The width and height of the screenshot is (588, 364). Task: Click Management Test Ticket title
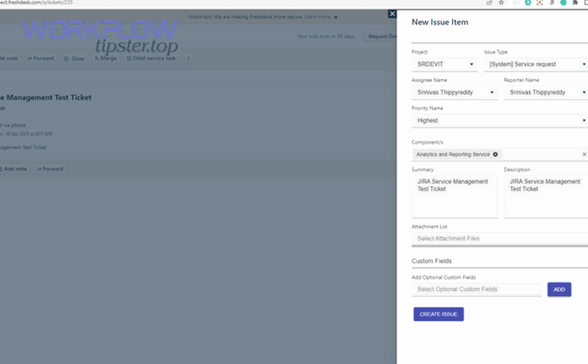click(x=46, y=97)
